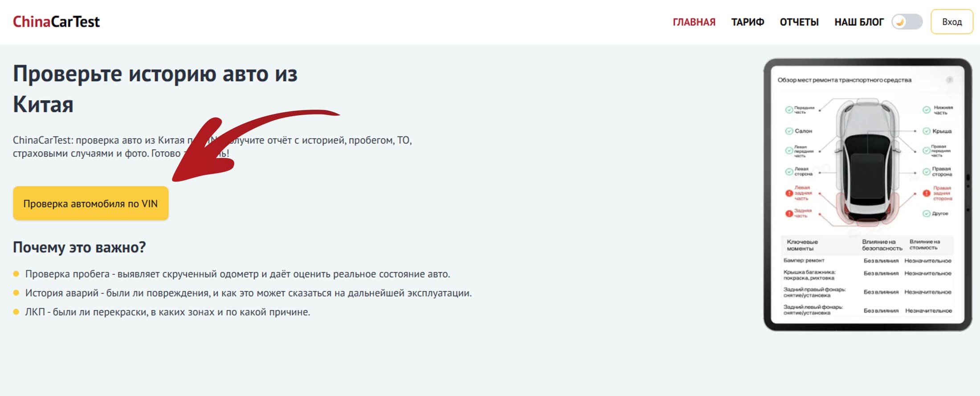Click the Почему это важно? heading
This screenshot has width=980, height=396.
point(79,247)
